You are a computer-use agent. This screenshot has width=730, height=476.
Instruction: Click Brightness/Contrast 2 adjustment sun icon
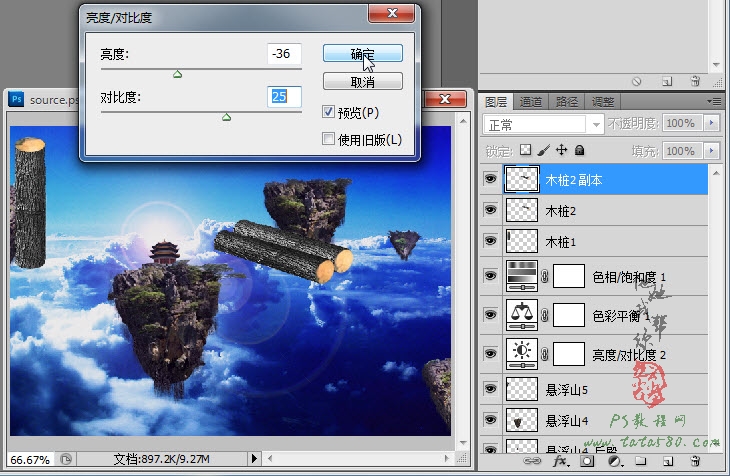point(521,354)
